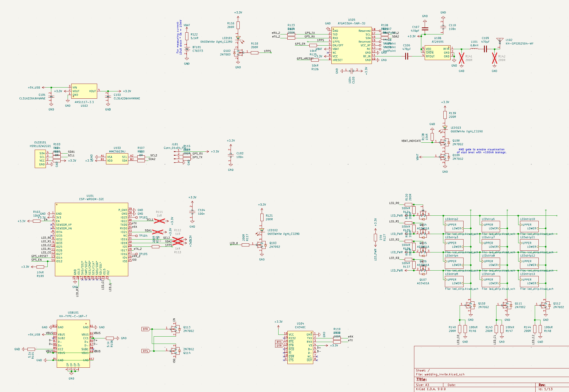Select the red DNP cross on R142

click(x=494, y=58)
